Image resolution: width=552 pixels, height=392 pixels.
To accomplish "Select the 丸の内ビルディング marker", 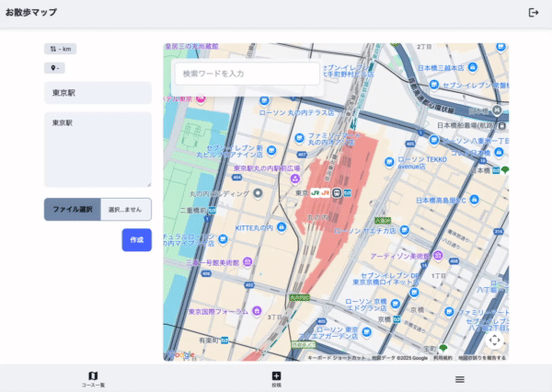I will [258, 193].
